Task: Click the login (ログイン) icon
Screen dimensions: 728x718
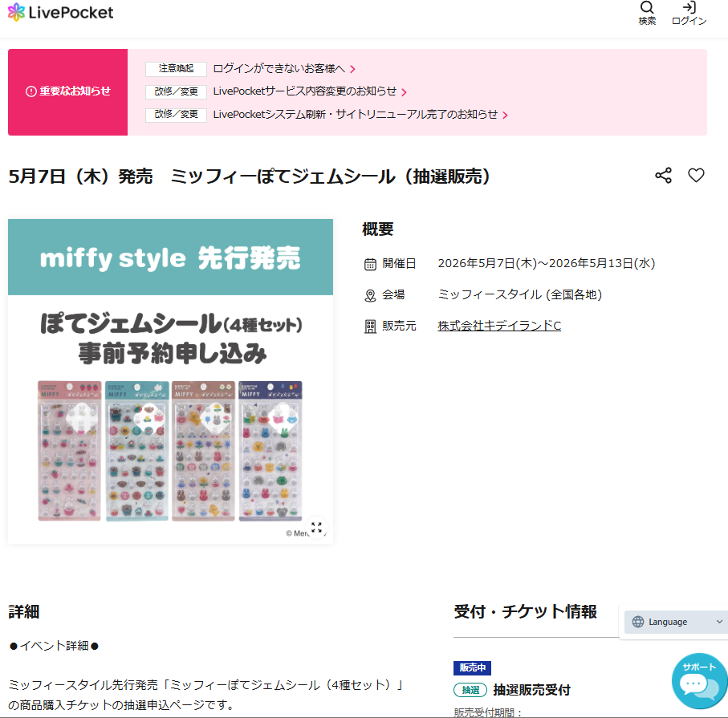Action: [x=689, y=9]
